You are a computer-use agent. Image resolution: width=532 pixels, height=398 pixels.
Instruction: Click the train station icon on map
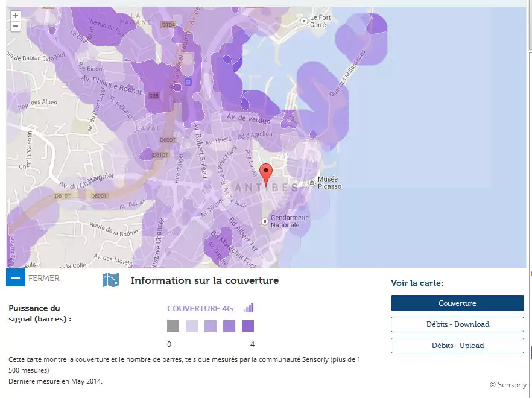click(188, 81)
